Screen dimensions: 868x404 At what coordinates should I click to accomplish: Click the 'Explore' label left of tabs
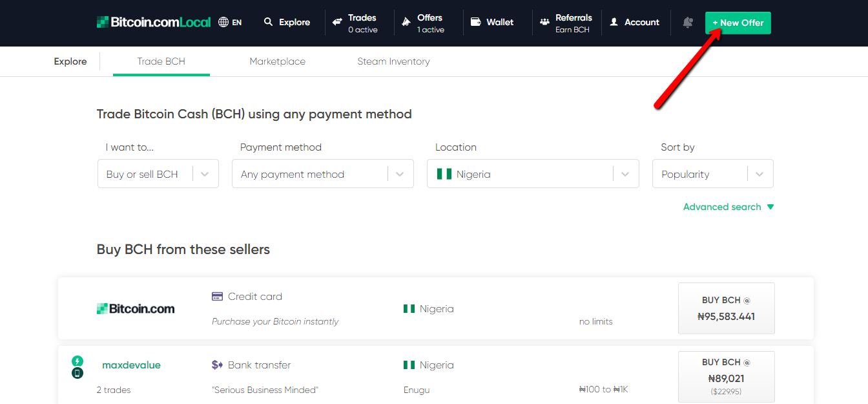coord(70,61)
